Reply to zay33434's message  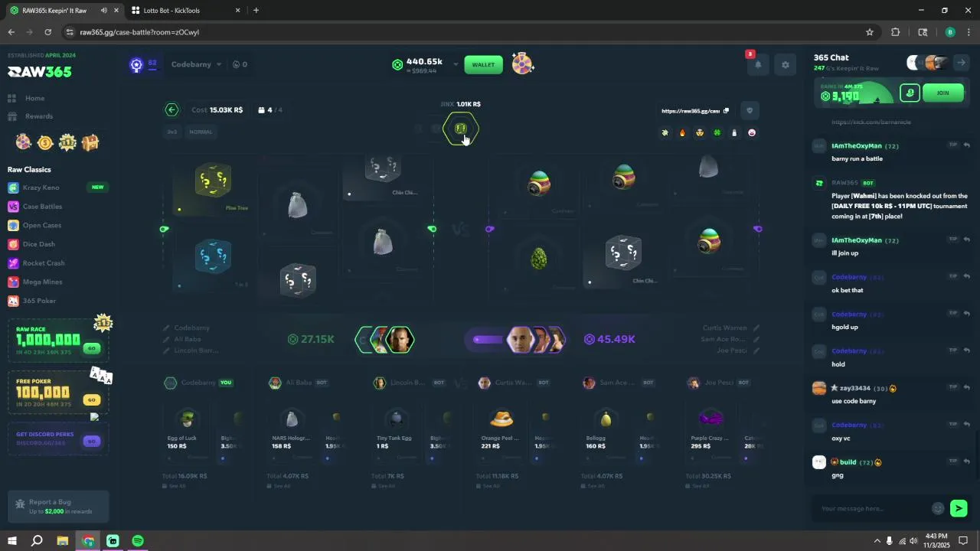click(967, 387)
